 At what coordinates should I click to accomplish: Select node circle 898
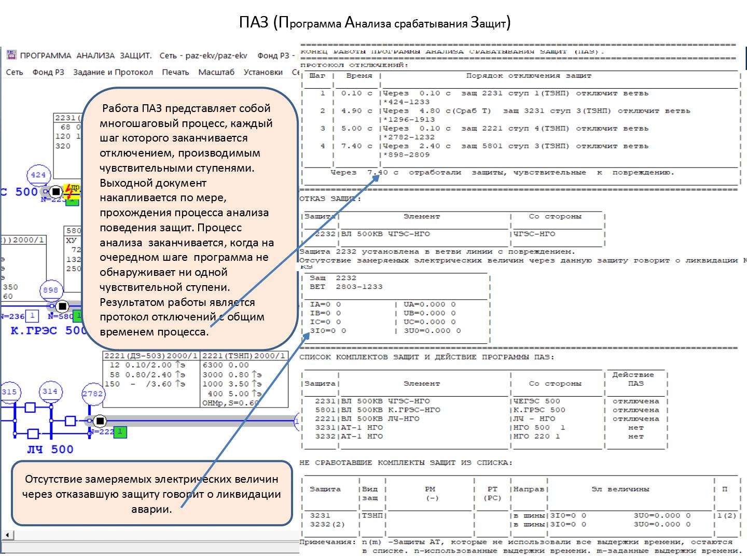[x=50, y=290]
